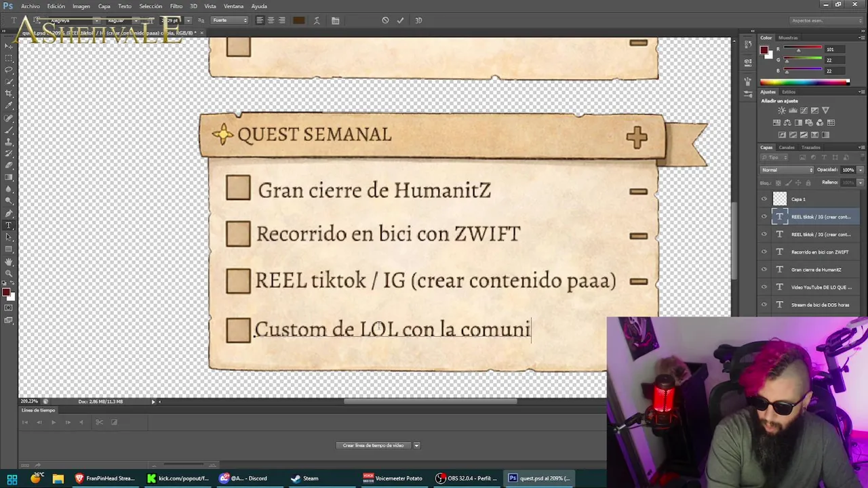Switch to the Estilos tab
This screenshot has height=488, width=868.
pos(789,91)
